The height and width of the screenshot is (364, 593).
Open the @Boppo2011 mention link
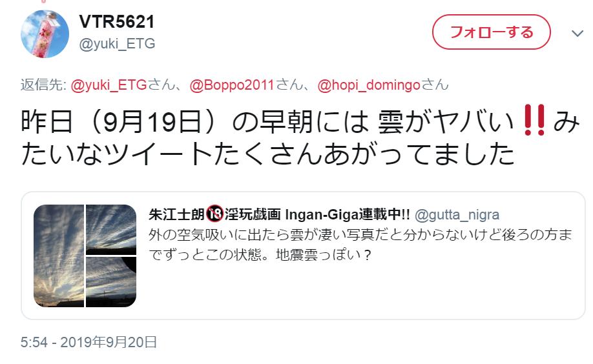232,85
